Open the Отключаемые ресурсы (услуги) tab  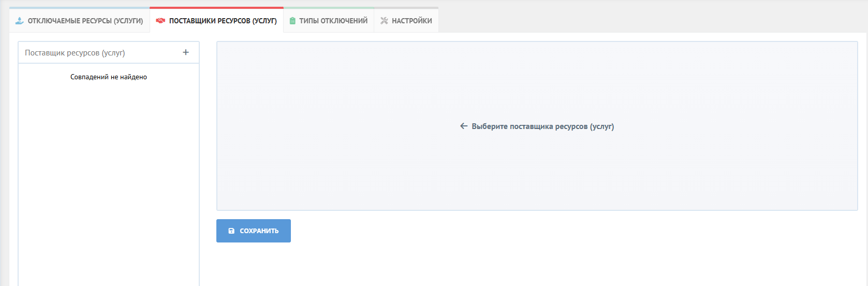pos(85,21)
